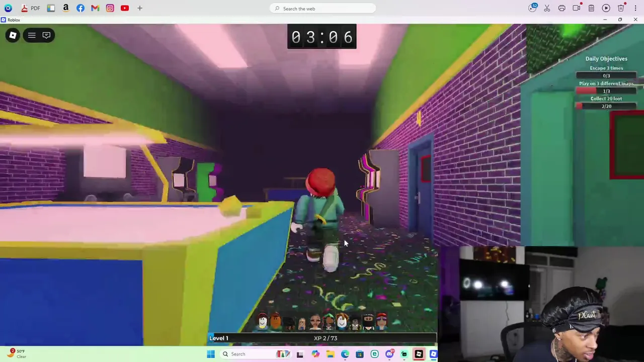644x362 pixels.
Task: Click the XP 2 / 73 bar
Action: tap(323, 338)
